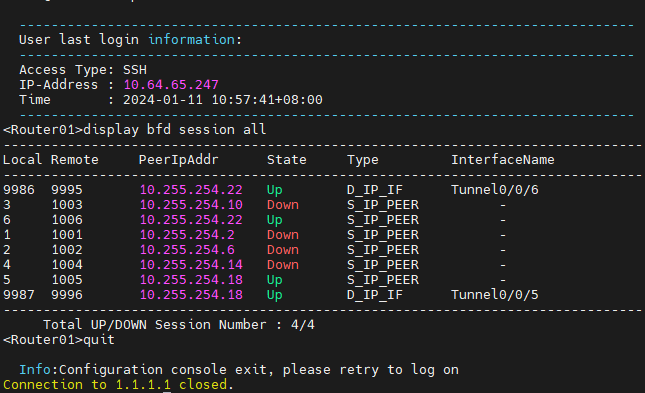Click the Total UP/DOWN Session Number line
This screenshot has height=393, width=645.
(x=179, y=325)
